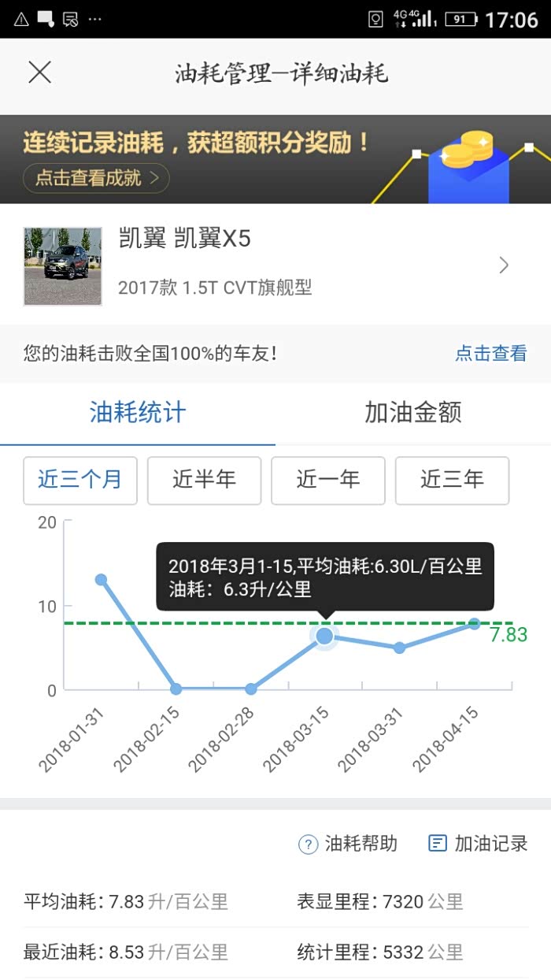Tap the highlighted 2018-03-15 chart point

tap(324, 637)
